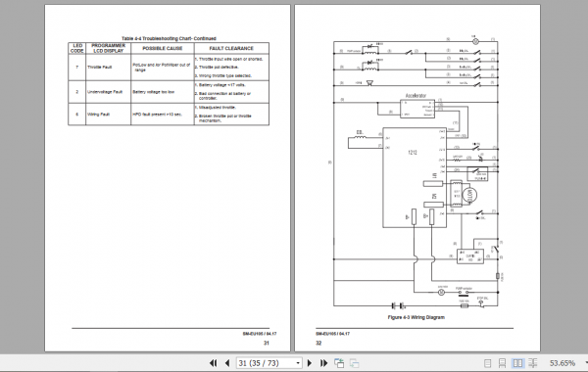Jump to the last page
This screenshot has height=372, width=588.
click(323, 363)
